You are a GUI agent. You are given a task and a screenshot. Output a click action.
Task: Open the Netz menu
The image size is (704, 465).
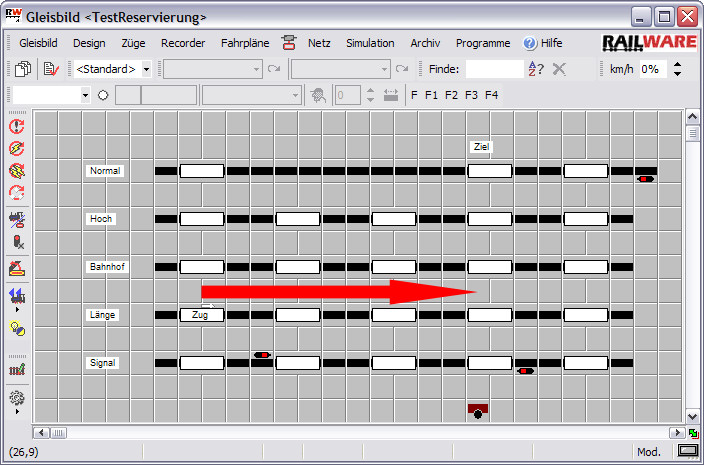coord(319,43)
